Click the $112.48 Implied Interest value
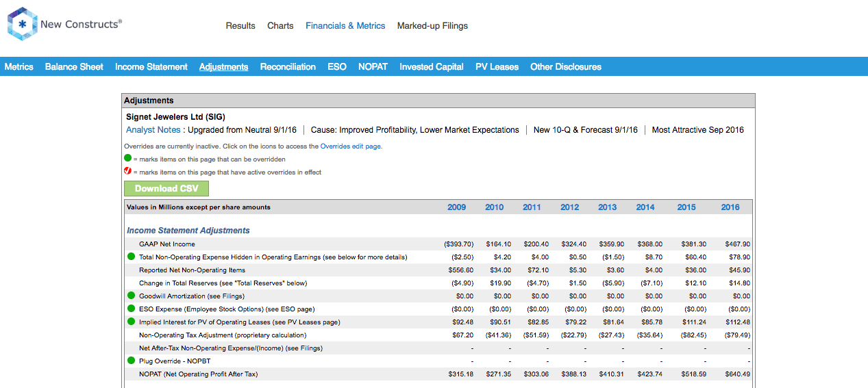This screenshot has height=388, width=868. (738, 322)
